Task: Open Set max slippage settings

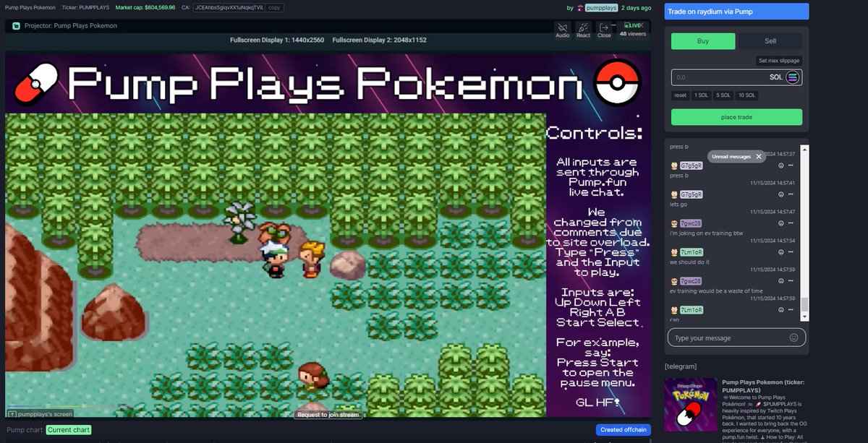Action: pos(779,61)
